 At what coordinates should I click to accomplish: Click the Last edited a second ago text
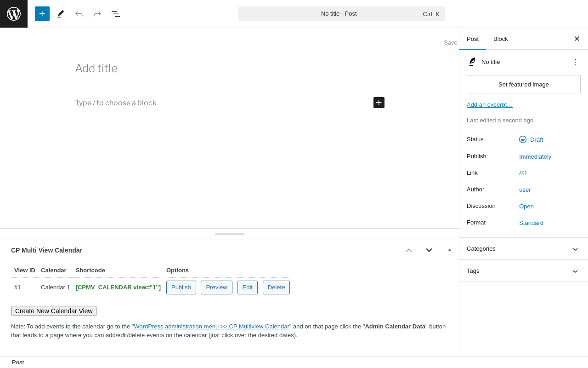click(501, 121)
